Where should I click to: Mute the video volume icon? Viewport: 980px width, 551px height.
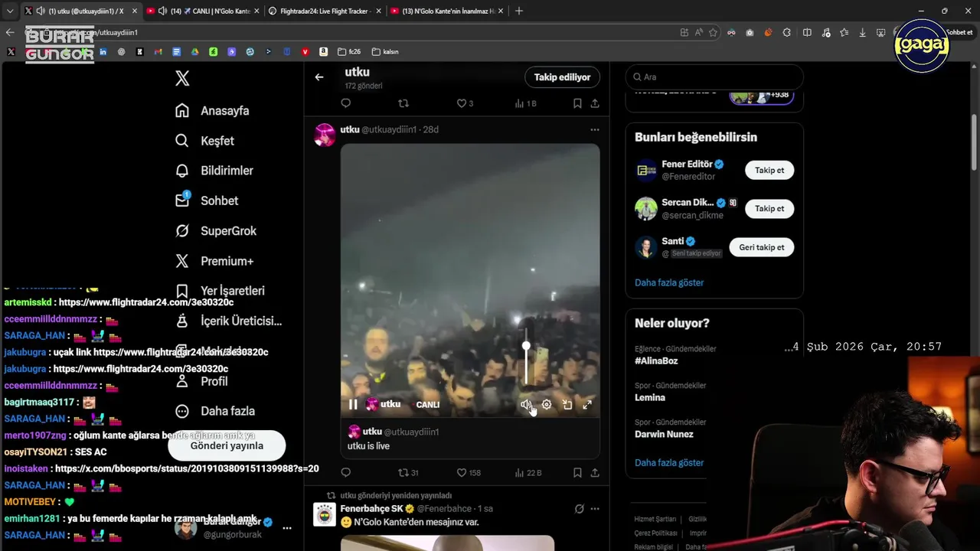click(526, 405)
